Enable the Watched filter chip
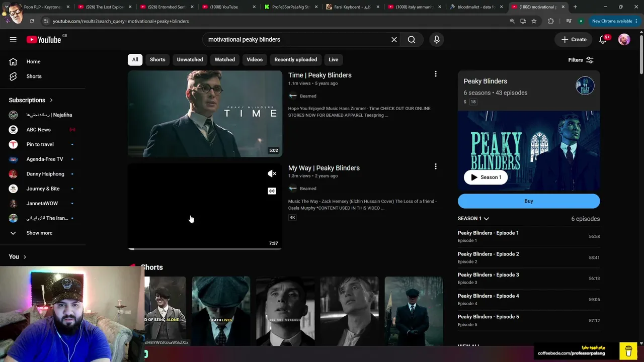Image resolution: width=644 pixels, height=362 pixels. click(x=225, y=59)
